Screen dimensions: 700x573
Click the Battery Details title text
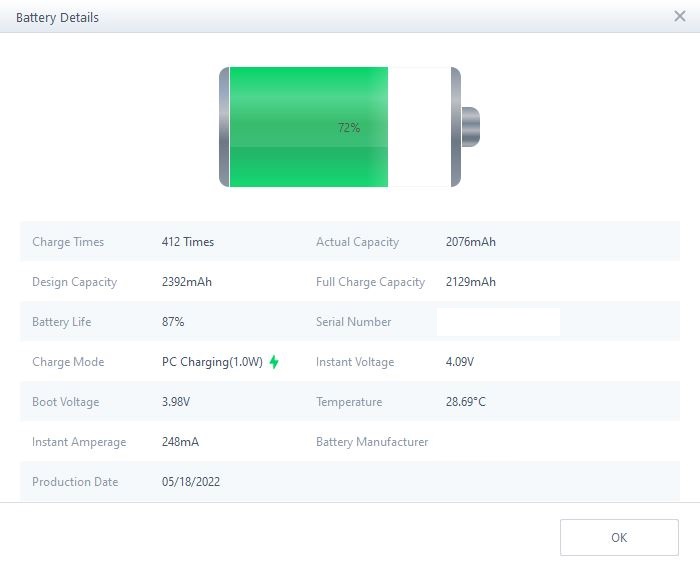[57, 17]
